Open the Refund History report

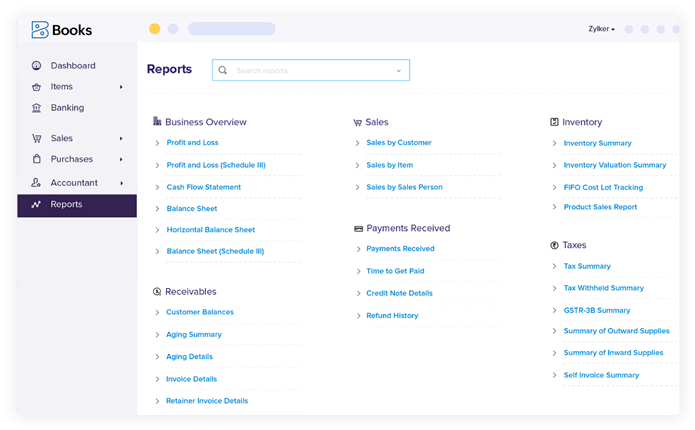click(x=392, y=316)
